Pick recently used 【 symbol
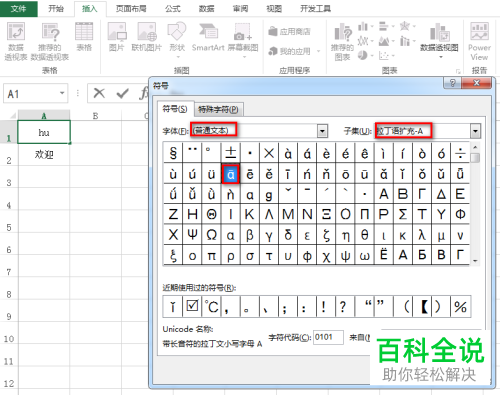This screenshot has height=395, width=500. pos(422,306)
